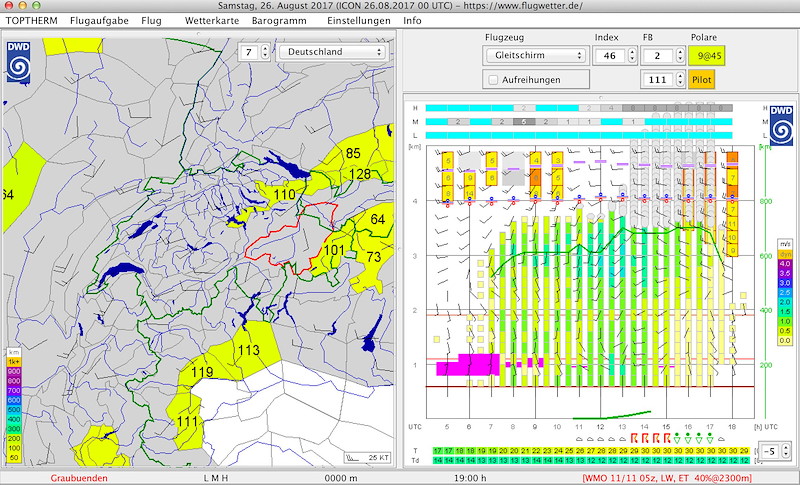800x485 pixels.
Task: Click the L M H status text
Action: [215, 478]
